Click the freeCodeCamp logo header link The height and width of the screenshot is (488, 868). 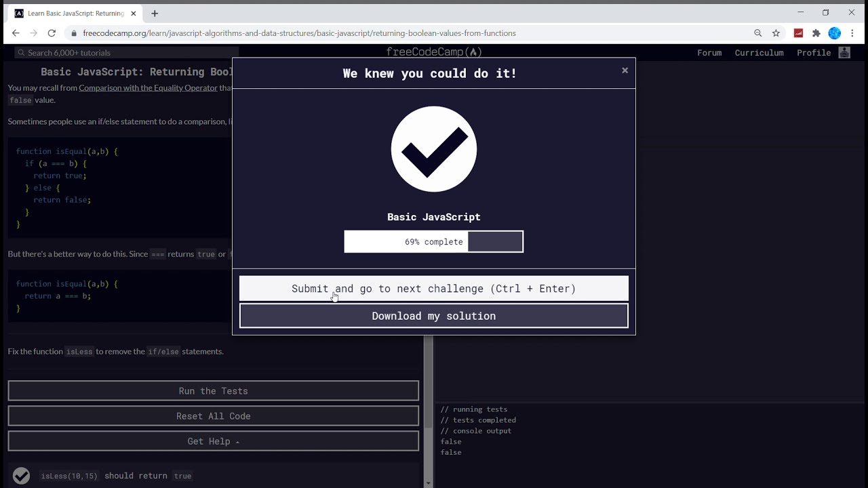tap(434, 52)
